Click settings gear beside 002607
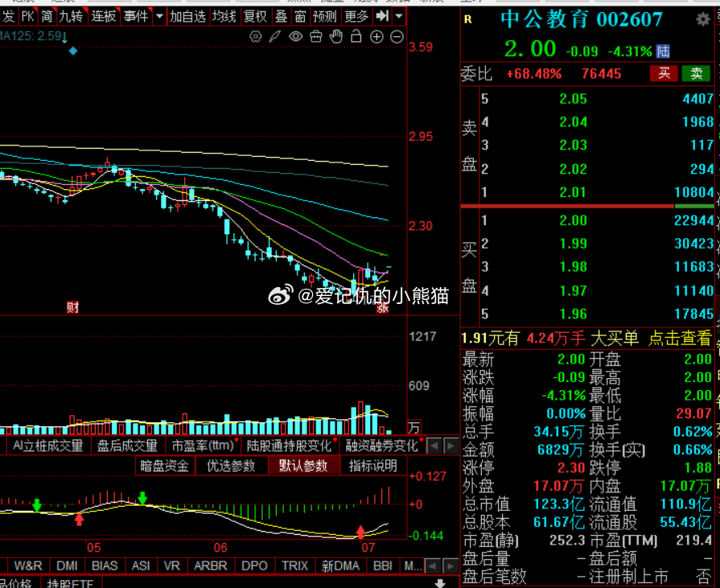 tap(702, 19)
